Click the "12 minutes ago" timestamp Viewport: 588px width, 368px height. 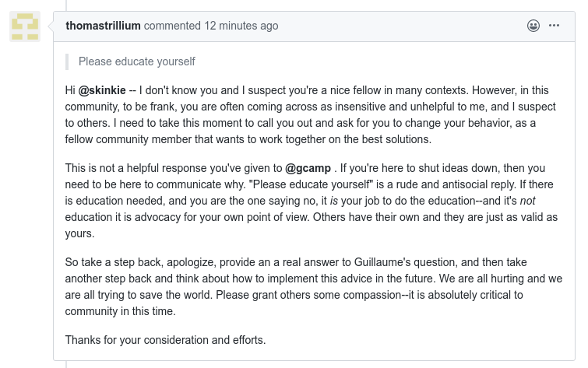click(241, 26)
